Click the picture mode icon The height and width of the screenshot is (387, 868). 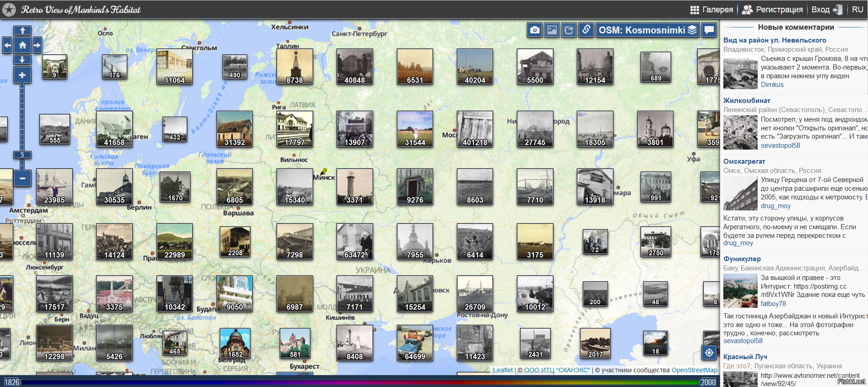click(x=552, y=30)
